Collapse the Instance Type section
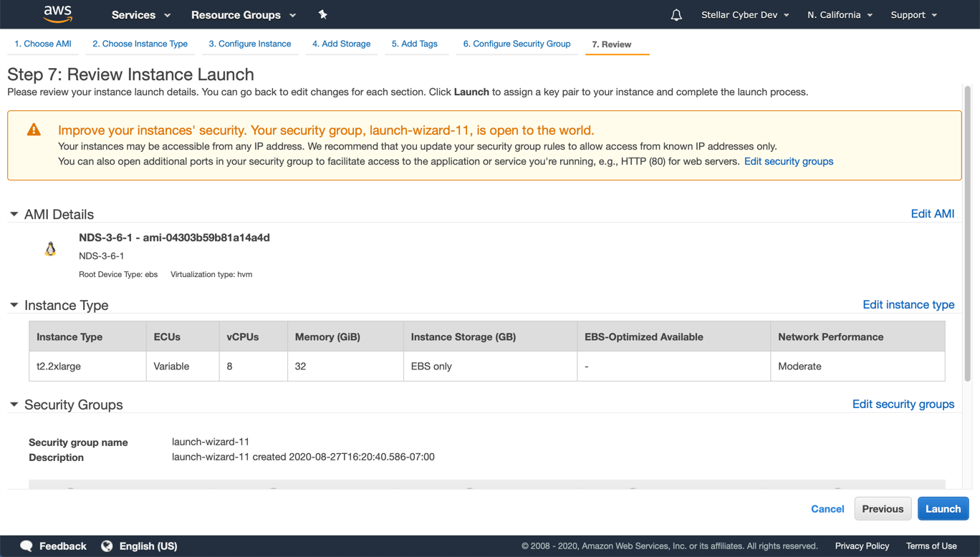This screenshot has height=557, width=980. 13,304
